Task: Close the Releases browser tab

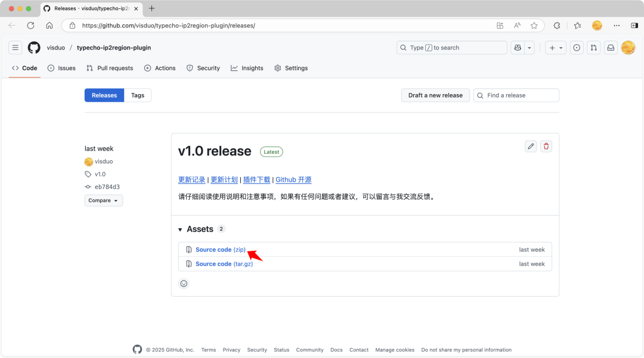Action: coord(136,8)
